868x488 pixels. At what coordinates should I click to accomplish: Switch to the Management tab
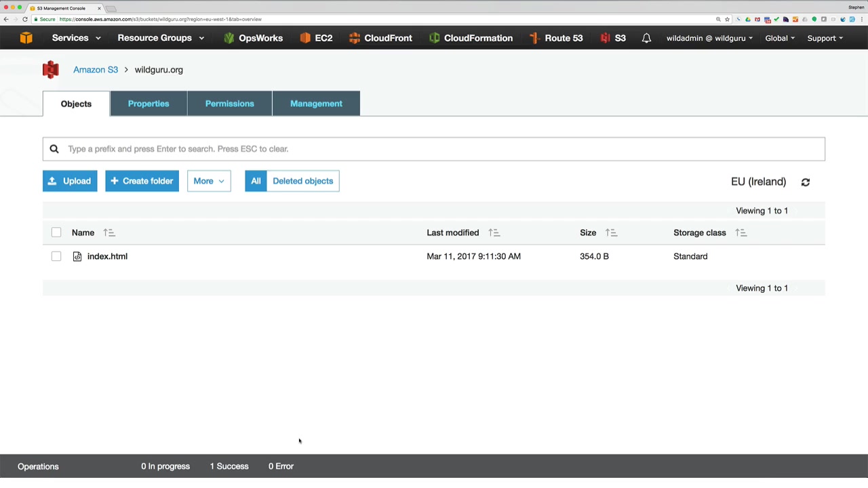click(316, 104)
